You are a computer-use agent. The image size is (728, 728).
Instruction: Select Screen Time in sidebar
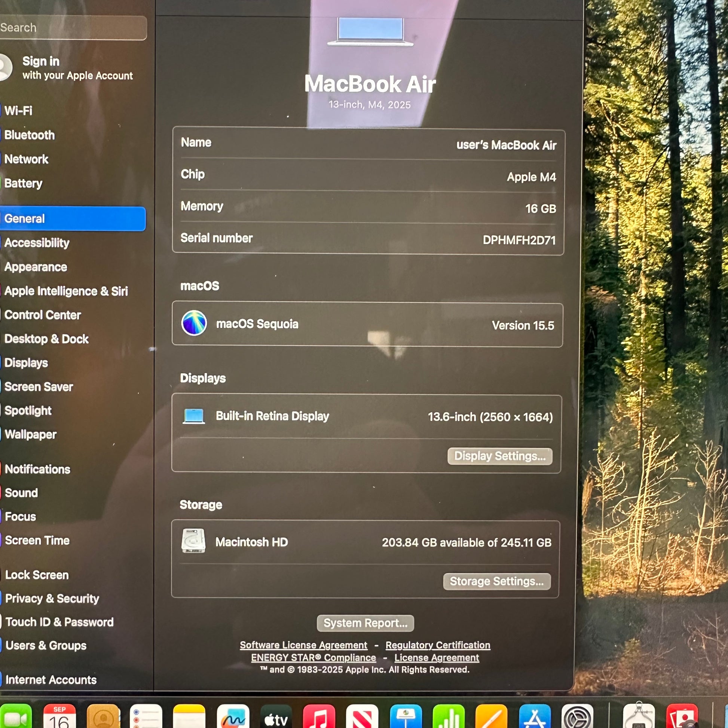[x=37, y=540]
